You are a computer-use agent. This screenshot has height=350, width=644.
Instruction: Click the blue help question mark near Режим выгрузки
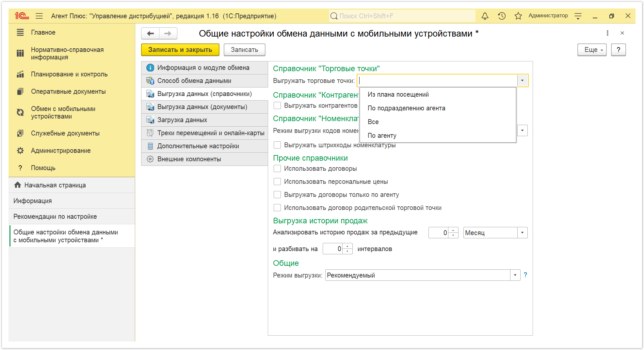(525, 275)
